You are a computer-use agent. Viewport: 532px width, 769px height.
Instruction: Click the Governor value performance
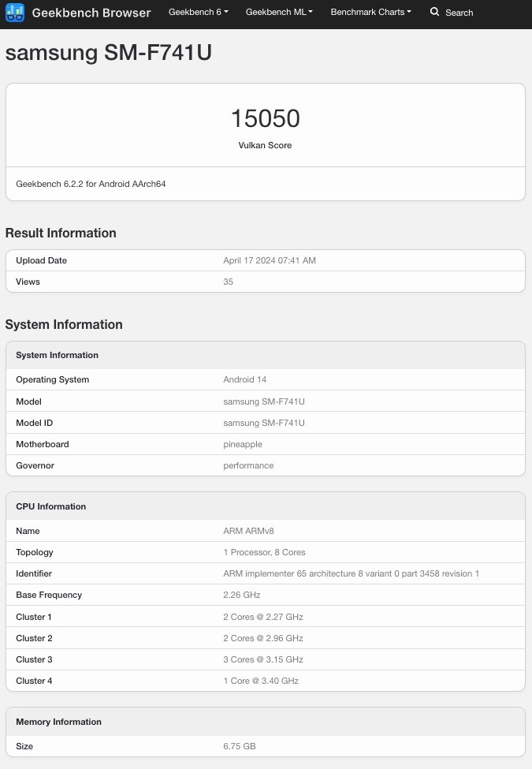click(x=248, y=465)
